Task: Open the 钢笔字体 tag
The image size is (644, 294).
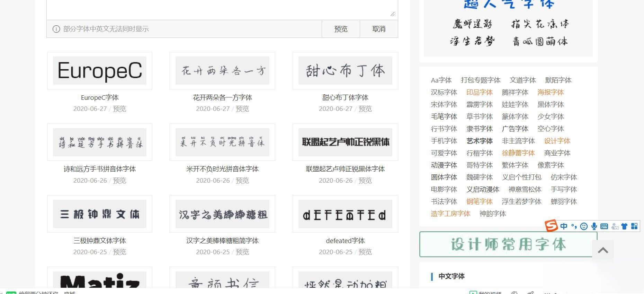Action: click(x=479, y=201)
